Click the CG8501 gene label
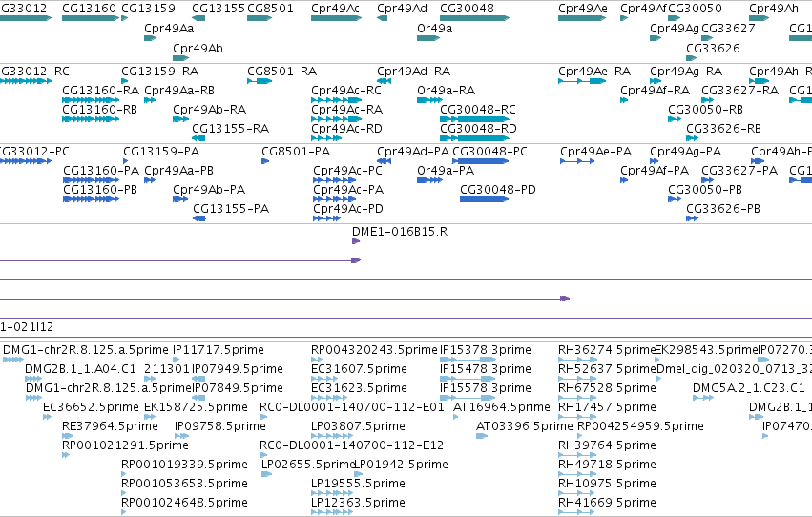Viewport: 812px width, 517px height. (x=270, y=9)
